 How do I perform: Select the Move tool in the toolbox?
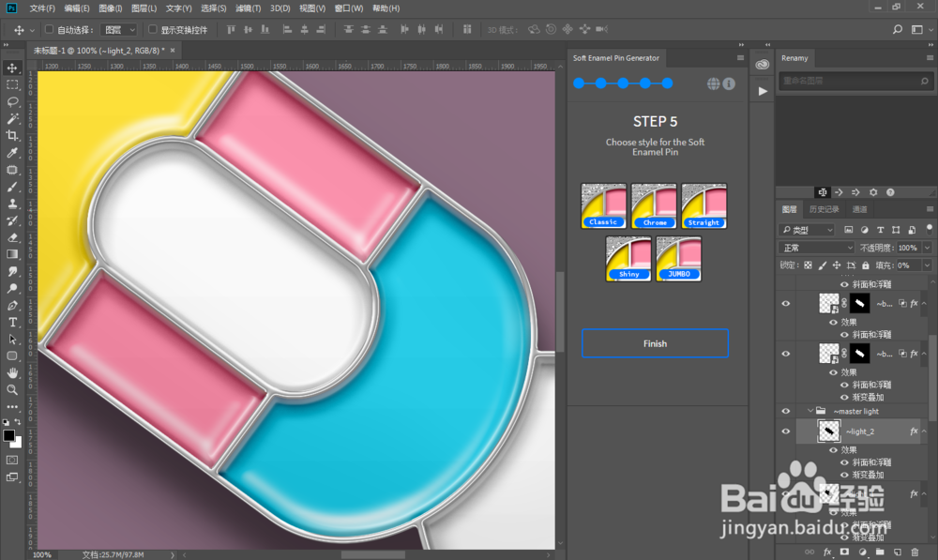[x=12, y=68]
